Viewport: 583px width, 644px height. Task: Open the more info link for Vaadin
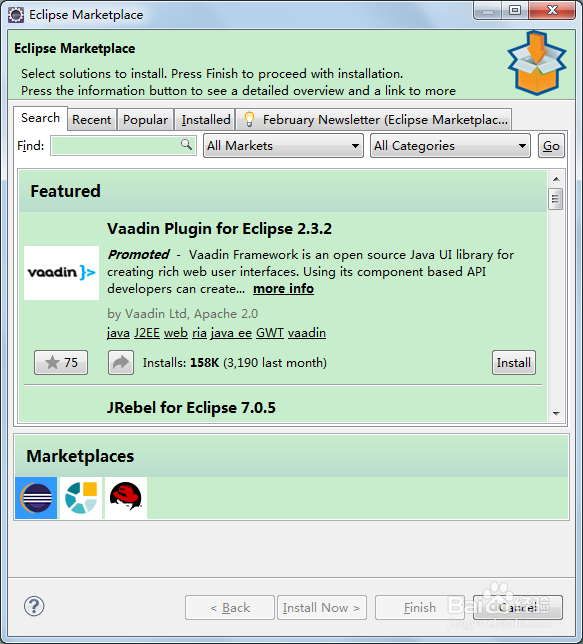(283, 289)
